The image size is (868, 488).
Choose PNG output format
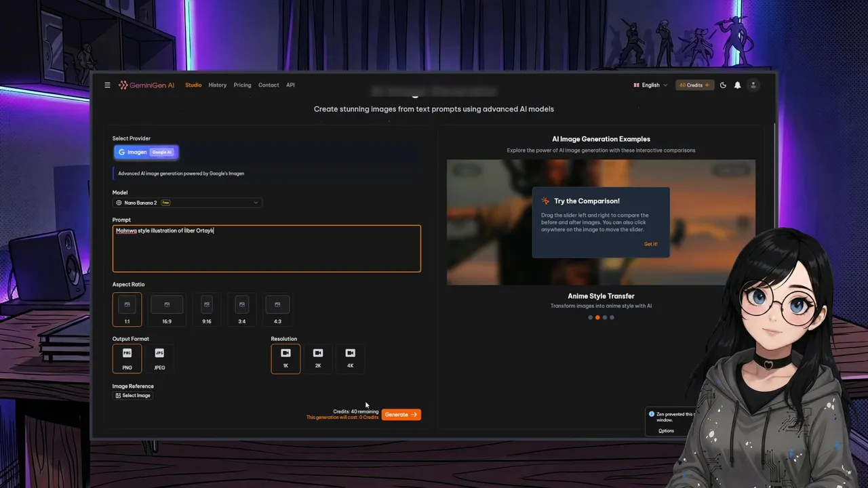click(127, 359)
